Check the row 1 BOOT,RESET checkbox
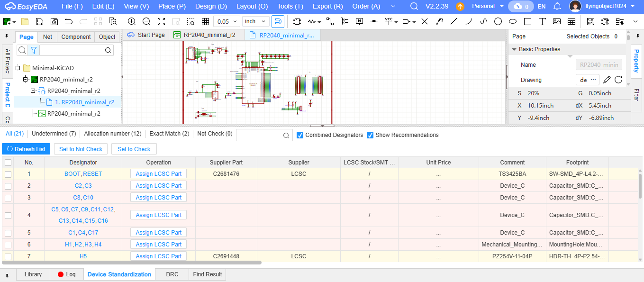Image resolution: width=644 pixels, height=282 pixels. point(8,174)
